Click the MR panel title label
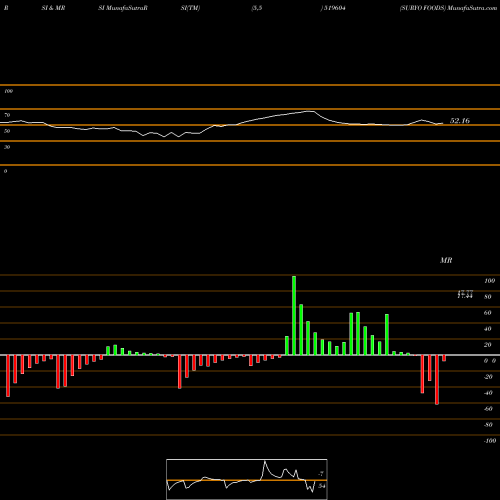This screenshot has width=500, height=500. click(446, 260)
